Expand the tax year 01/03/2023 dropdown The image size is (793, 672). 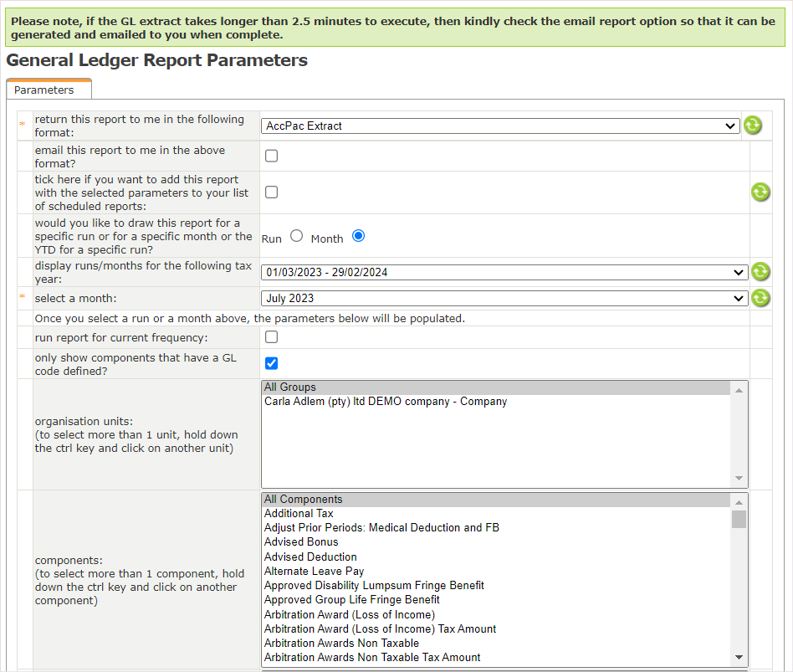[x=504, y=272]
